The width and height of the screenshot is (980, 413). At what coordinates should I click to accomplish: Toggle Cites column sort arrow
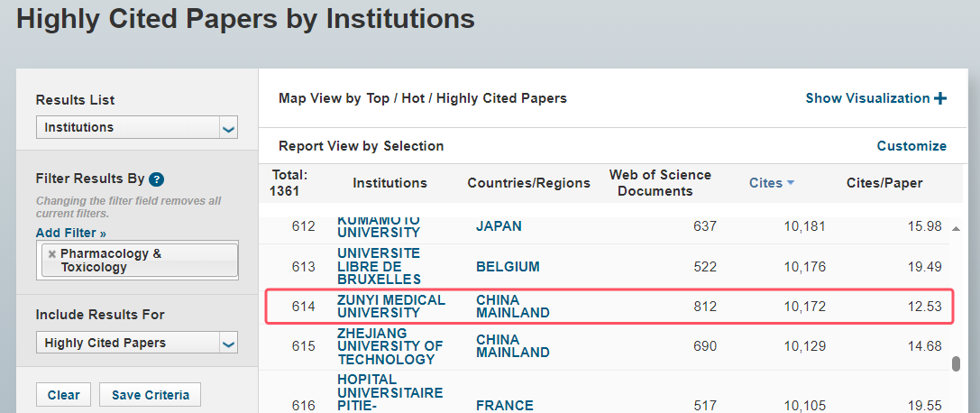pos(791,183)
